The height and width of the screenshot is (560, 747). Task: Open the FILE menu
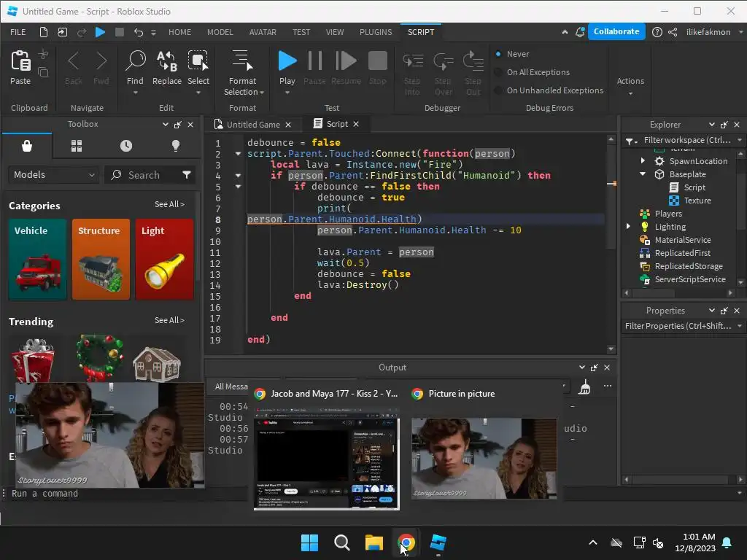click(18, 32)
